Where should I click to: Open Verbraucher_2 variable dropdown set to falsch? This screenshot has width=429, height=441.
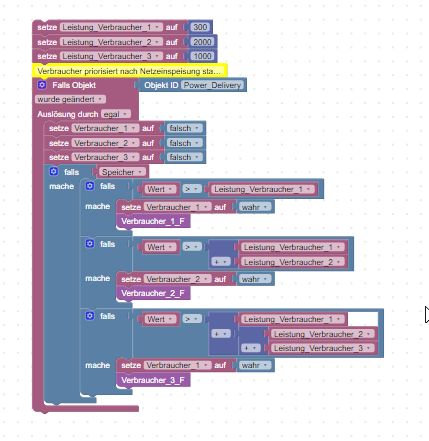(105, 143)
